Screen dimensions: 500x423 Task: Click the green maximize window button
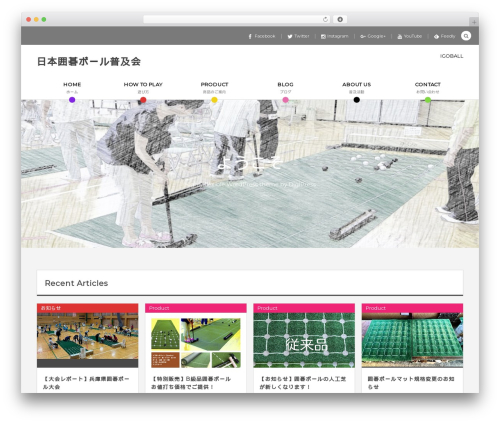(44, 19)
